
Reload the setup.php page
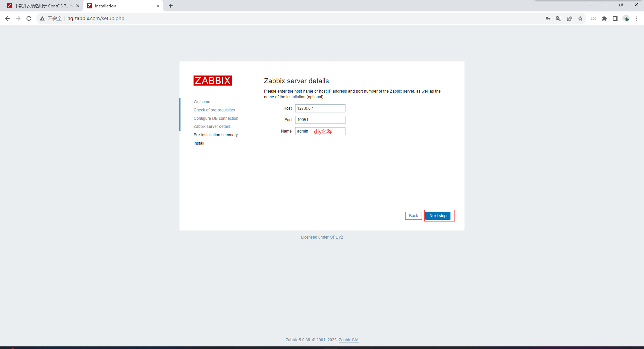(x=29, y=18)
